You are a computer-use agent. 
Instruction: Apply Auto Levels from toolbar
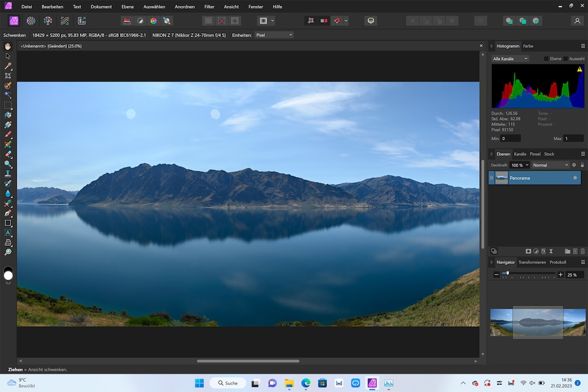coord(127,20)
